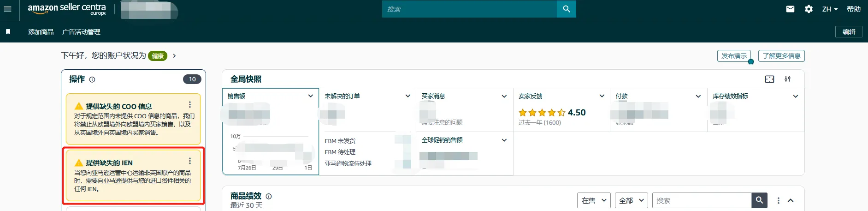Click warning icon on COO info card
The width and height of the screenshot is (868, 211).
[79, 106]
